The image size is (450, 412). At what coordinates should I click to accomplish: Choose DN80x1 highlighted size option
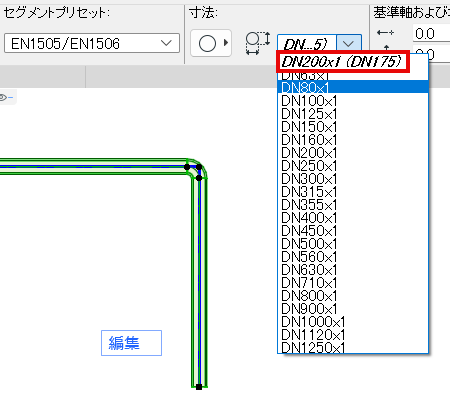click(x=353, y=87)
